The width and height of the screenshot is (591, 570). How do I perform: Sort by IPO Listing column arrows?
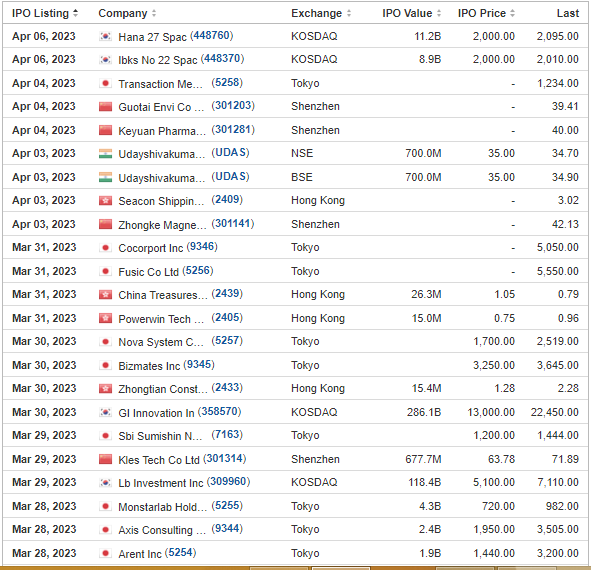pyautogui.click(x=75, y=13)
